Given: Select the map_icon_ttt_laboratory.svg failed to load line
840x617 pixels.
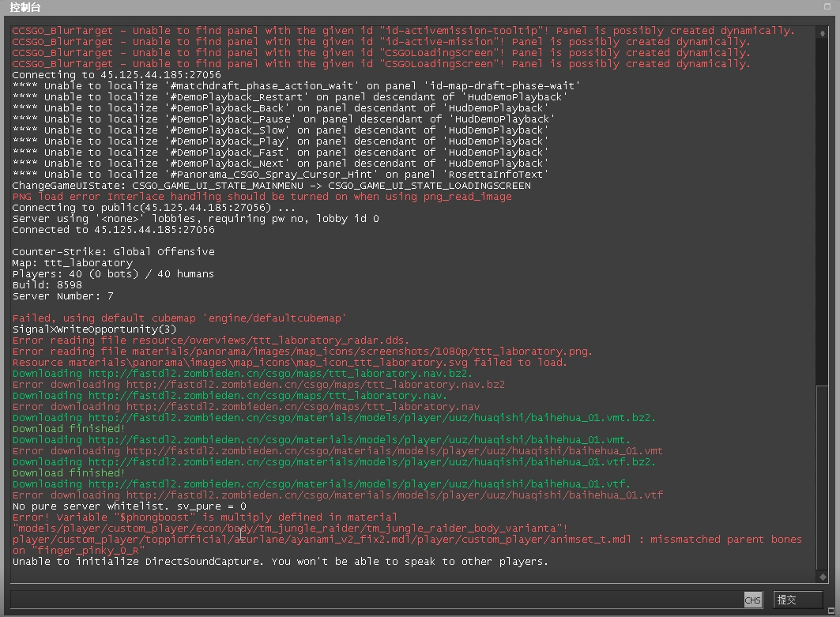Looking at the screenshot, I should 290,362.
